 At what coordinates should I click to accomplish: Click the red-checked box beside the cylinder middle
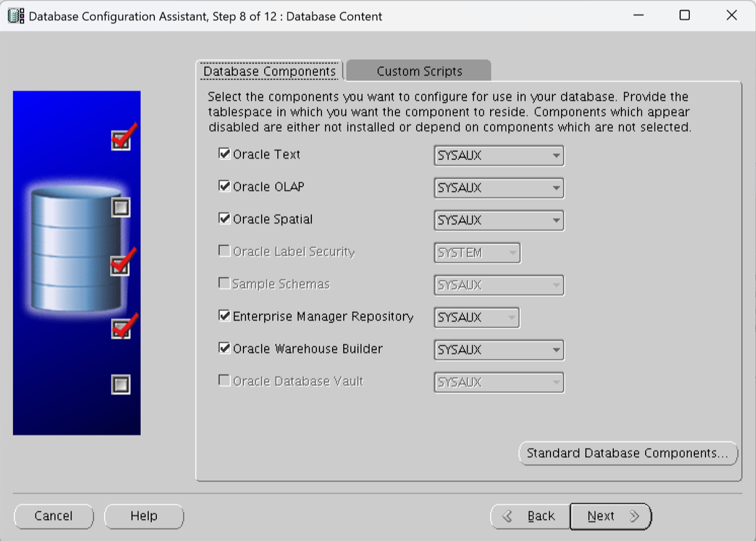click(x=122, y=262)
